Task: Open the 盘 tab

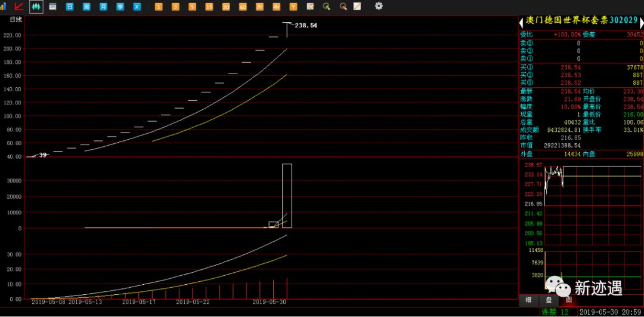Action: 549,300
